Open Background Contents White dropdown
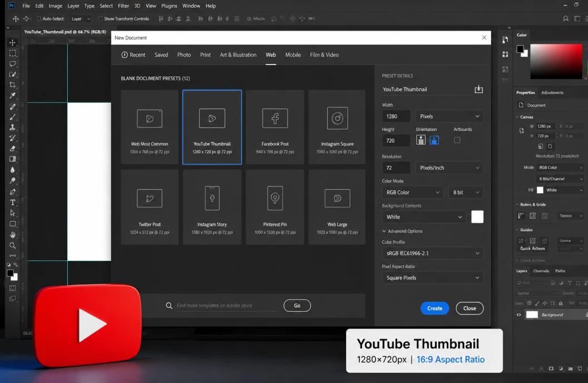Image resolution: width=588 pixels, height=383 pixels. (424, 217)
